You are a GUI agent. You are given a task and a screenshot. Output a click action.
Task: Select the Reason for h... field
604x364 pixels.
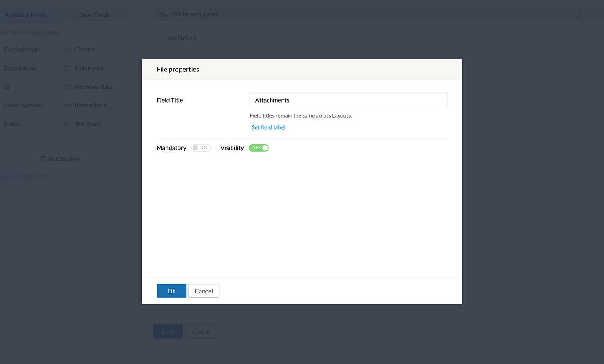(x=94, y=105)
